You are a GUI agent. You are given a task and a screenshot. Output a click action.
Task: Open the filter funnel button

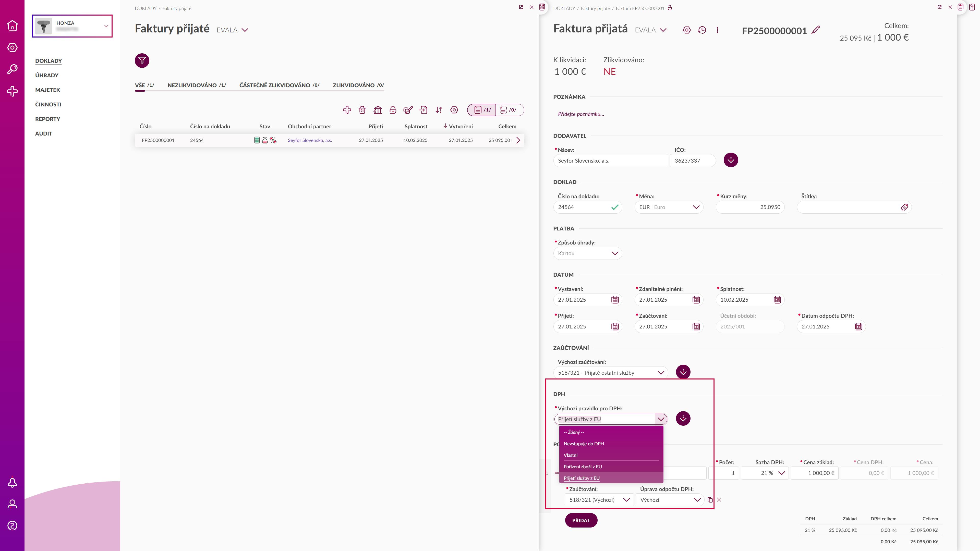click(x=142, y=60)
